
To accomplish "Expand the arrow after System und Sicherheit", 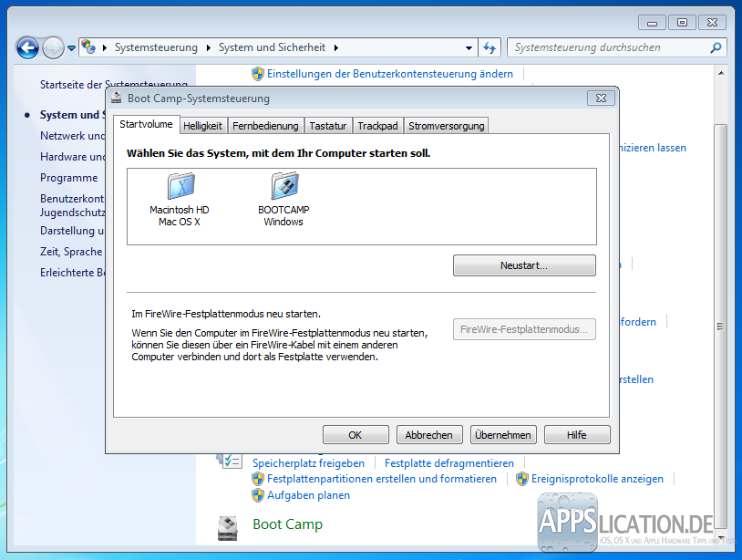I will point(336,48).
